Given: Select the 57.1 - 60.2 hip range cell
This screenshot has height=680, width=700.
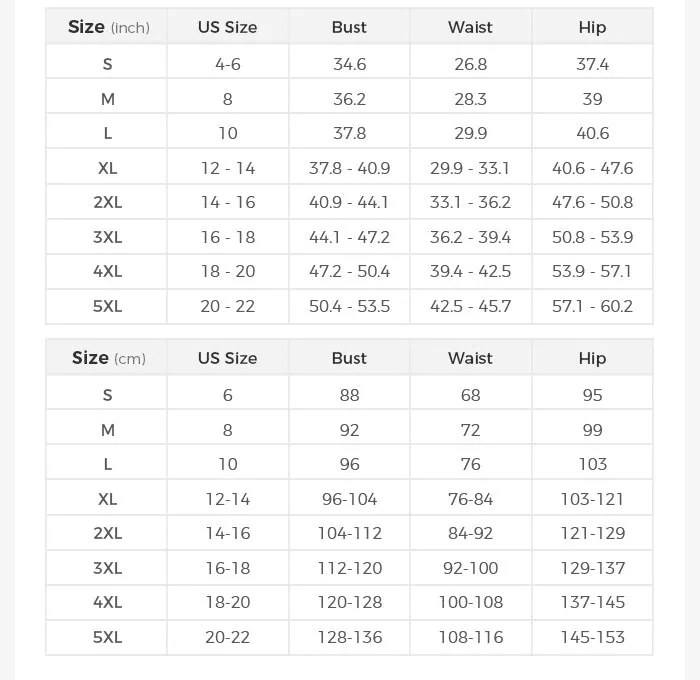Looking at the screenshot, I should (592, 306).
